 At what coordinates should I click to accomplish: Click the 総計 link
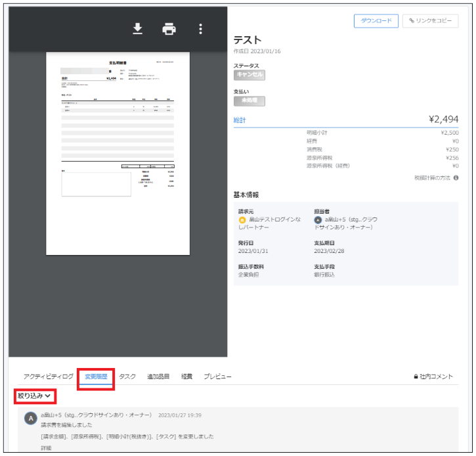pyautogui.click(x=240, y=120)
